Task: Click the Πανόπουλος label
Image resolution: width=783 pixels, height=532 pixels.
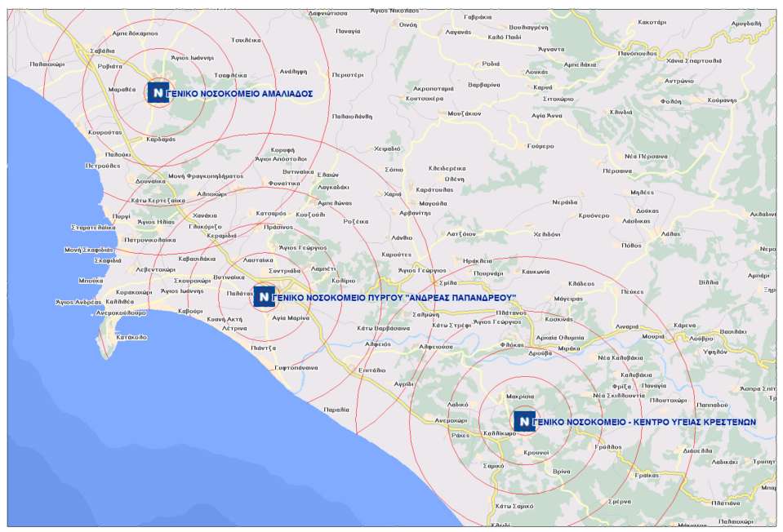Action: (x=637, y=53)
